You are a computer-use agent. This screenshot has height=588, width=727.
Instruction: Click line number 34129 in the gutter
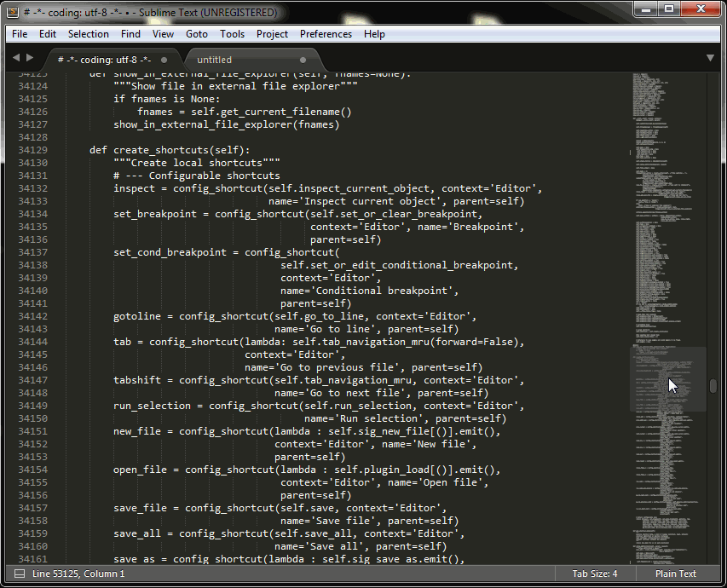coord(33,150)
